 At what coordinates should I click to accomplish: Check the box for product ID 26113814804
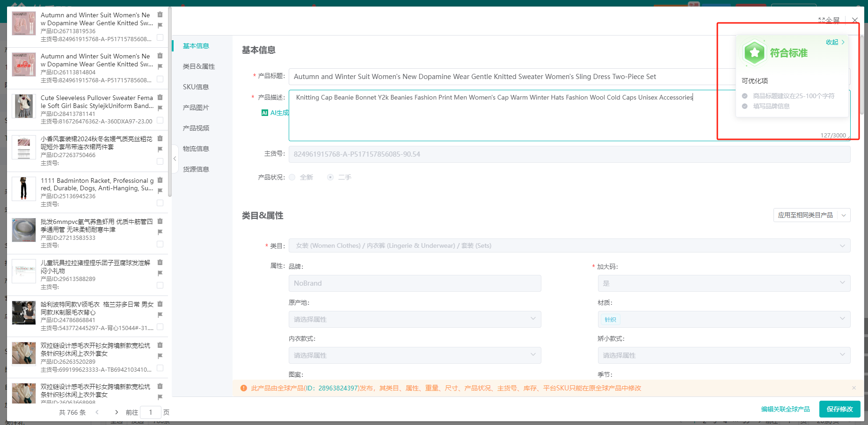click(x=160, y=79)
